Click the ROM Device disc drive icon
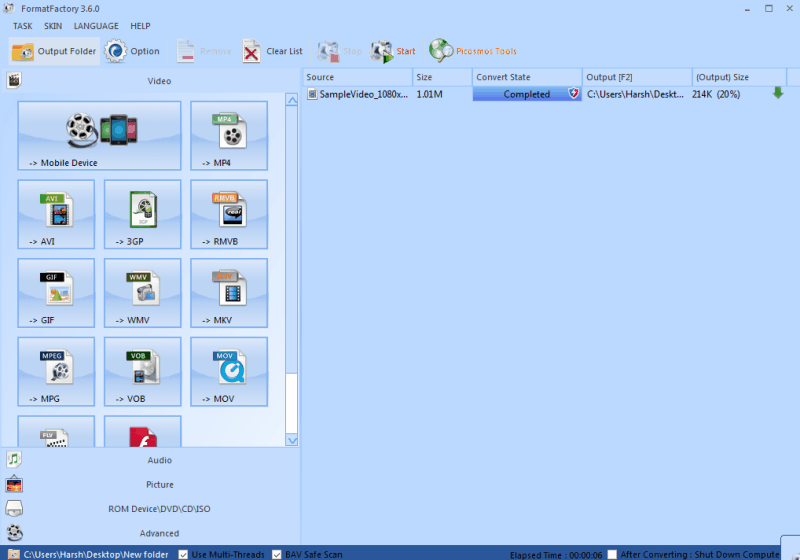The height and width of the screenshot is (560, 800). point(14,508)
